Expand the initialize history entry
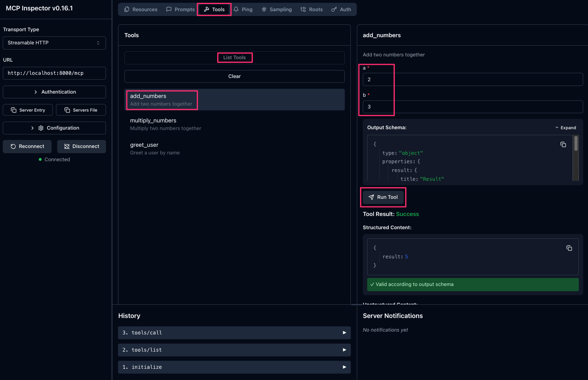588x380 pixels. coord(234,367)
